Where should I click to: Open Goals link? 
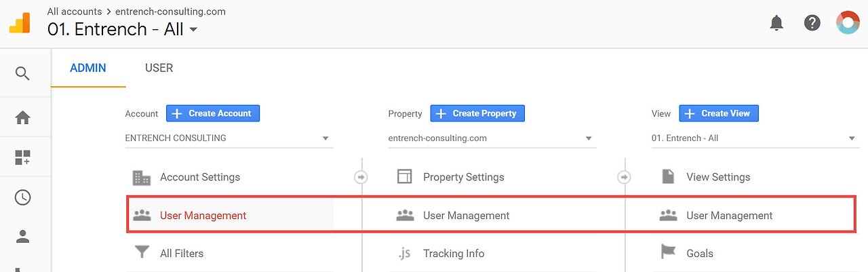(x=700, y=254)
